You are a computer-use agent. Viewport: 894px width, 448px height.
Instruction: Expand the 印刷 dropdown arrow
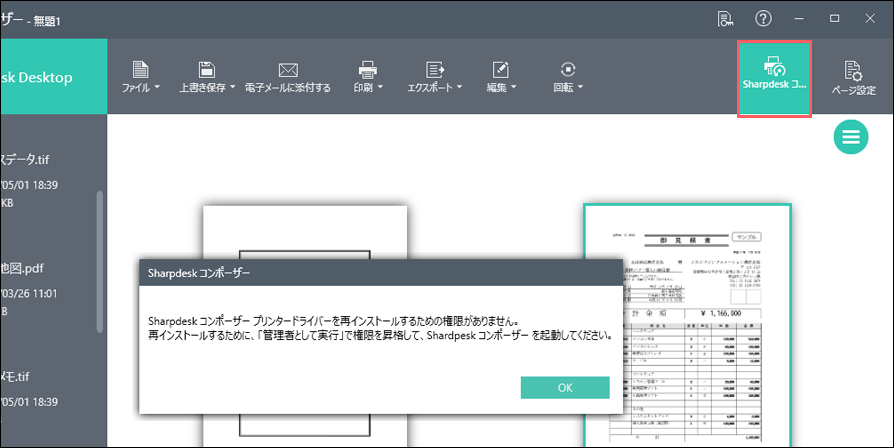(380, 87)
